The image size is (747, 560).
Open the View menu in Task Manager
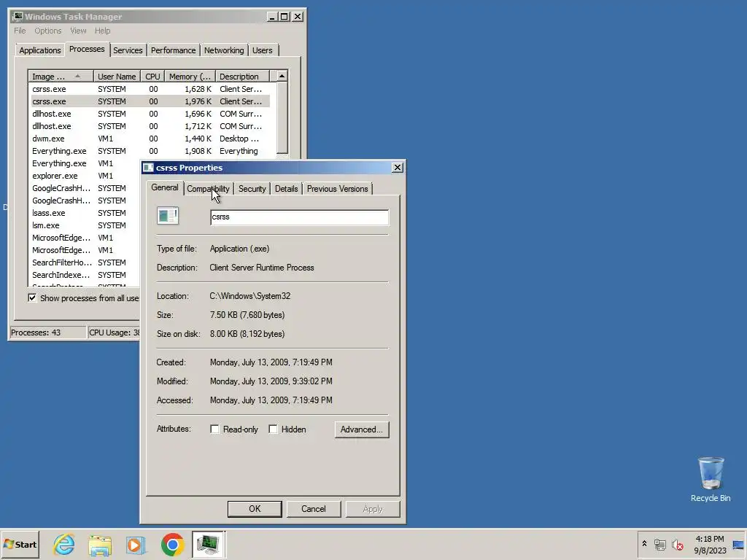78,31
